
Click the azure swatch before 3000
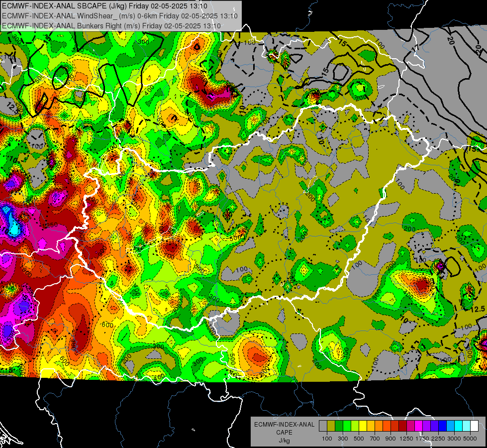point(450,426)
